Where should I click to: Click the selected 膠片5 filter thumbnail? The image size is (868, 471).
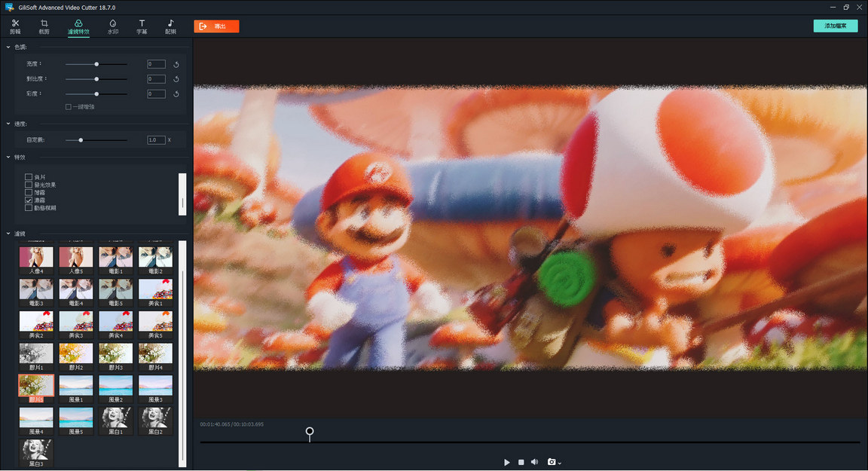click(x=36, y=389)
